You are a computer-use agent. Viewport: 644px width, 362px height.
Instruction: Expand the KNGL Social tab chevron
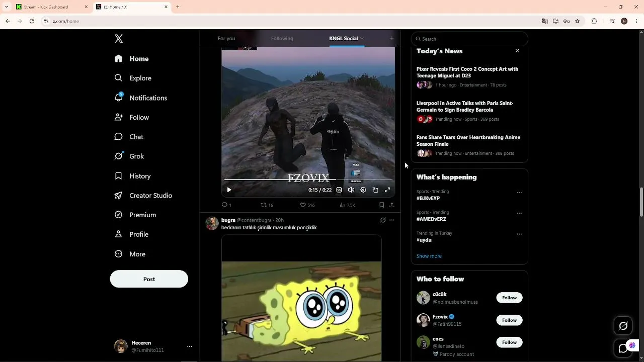click(362, 38)
